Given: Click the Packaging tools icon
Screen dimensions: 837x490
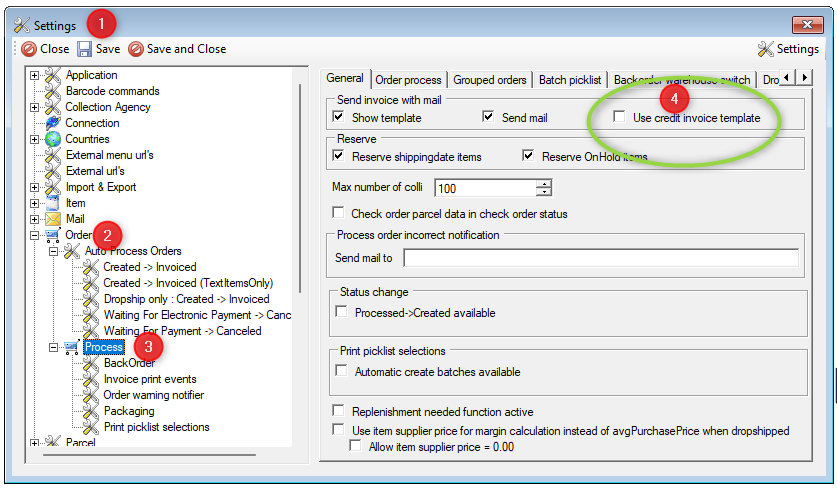Looking at the screenshot, I should (91, 411).
